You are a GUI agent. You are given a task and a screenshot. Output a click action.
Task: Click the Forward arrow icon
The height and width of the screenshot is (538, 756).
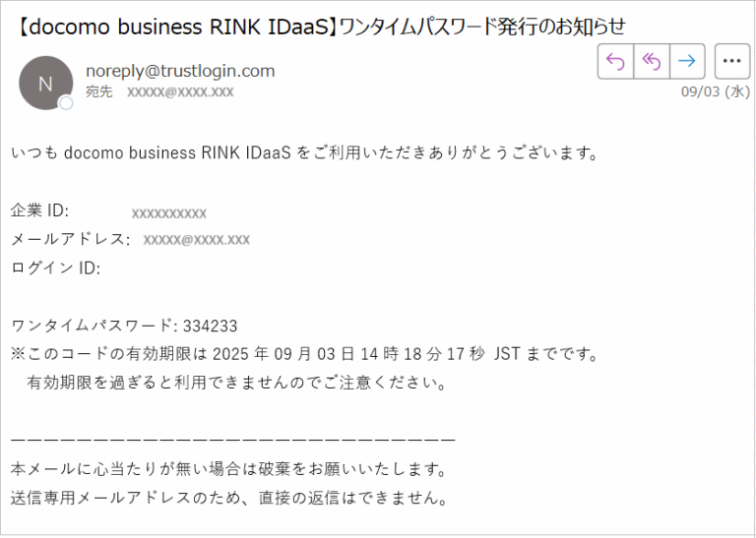[687, 61]
